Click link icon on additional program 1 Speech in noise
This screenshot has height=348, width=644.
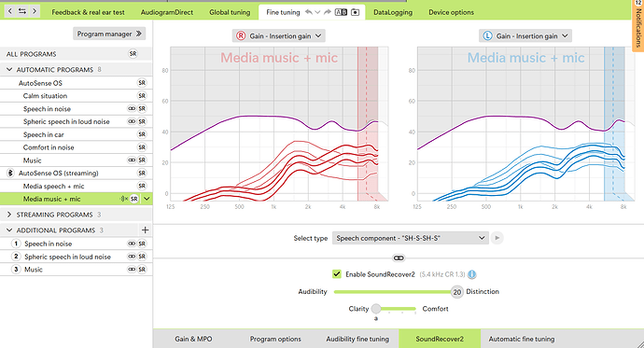point(132,244)
